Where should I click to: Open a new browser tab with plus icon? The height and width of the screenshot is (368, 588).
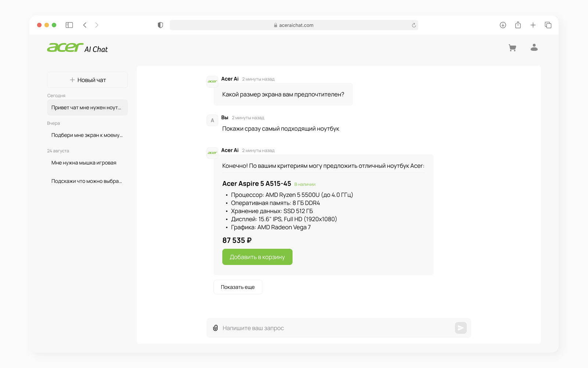click(533, 25)
